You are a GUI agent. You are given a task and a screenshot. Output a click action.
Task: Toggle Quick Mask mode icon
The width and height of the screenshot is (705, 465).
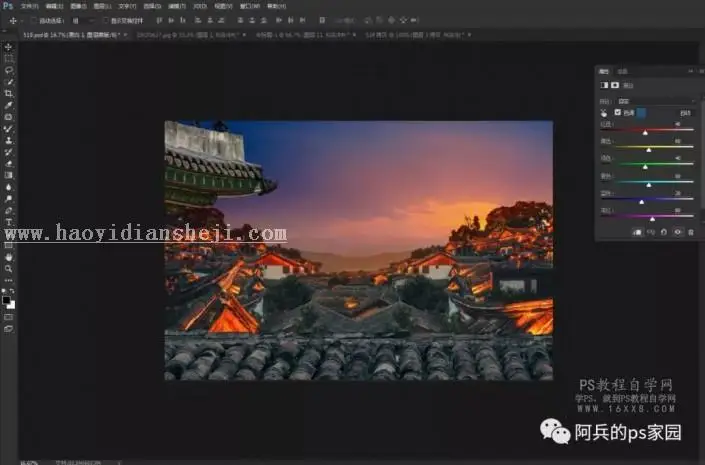(8, 317)
